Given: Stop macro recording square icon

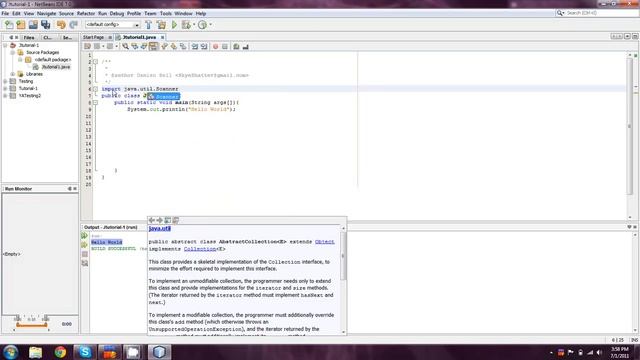Looking at the screenshot, I should [225, 47].
